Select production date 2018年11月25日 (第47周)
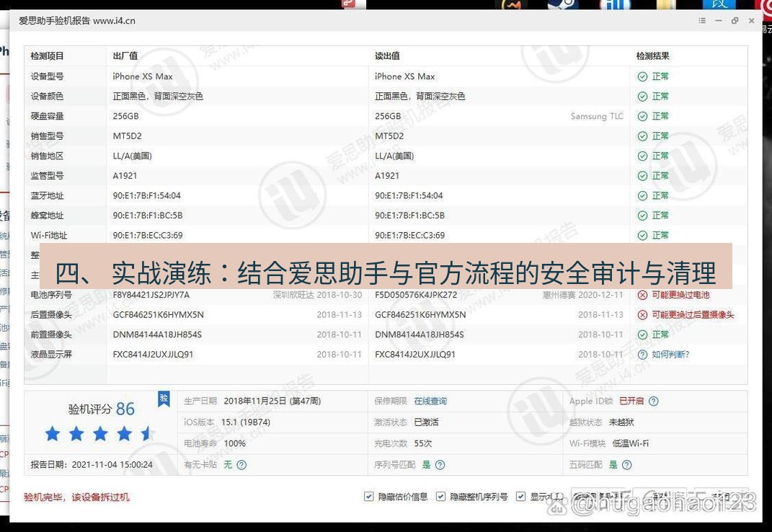The height and width of the screenshot is (532, 772). pos(272,401)
